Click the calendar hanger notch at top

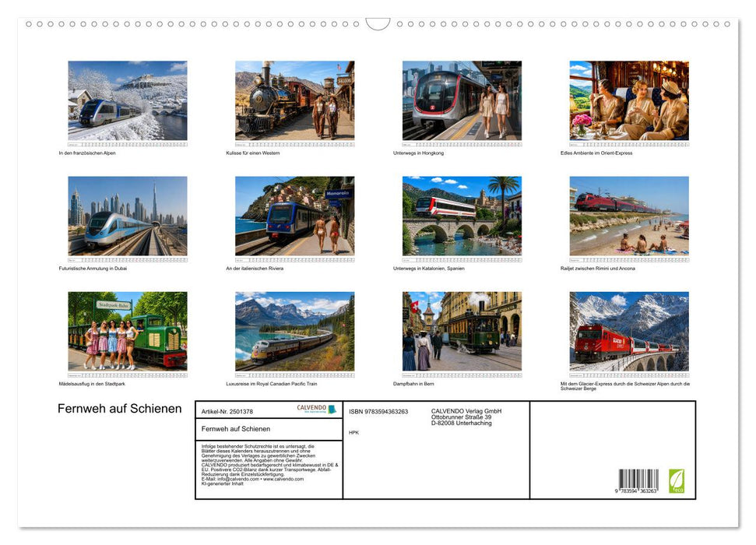pos(378,23)
